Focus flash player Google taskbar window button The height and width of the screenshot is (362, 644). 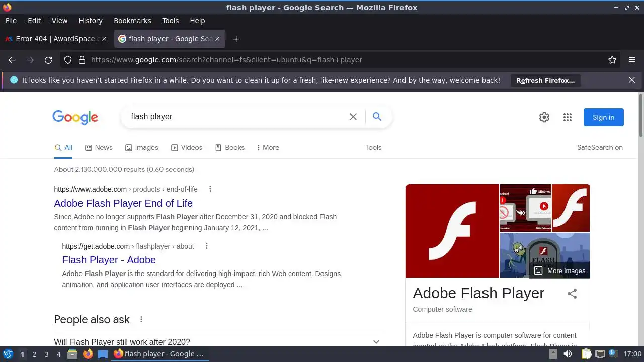(159, 354)
